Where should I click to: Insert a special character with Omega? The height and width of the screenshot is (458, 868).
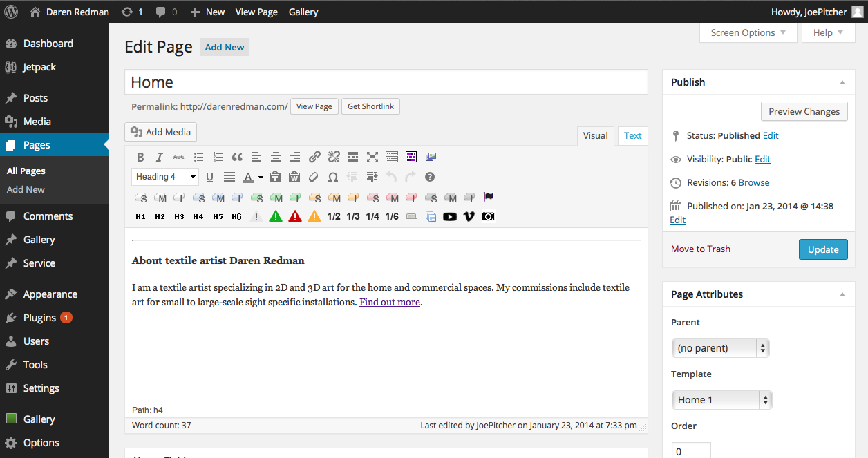333,177
